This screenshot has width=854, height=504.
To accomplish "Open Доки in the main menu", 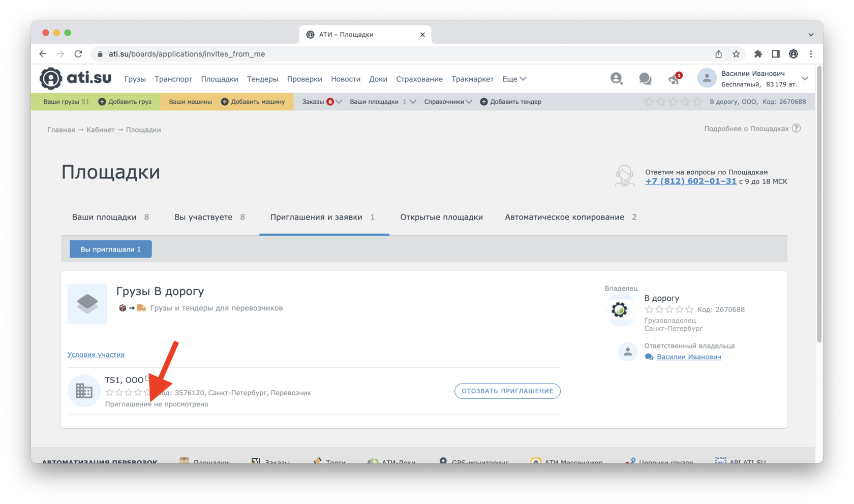I will pos(378,79).
